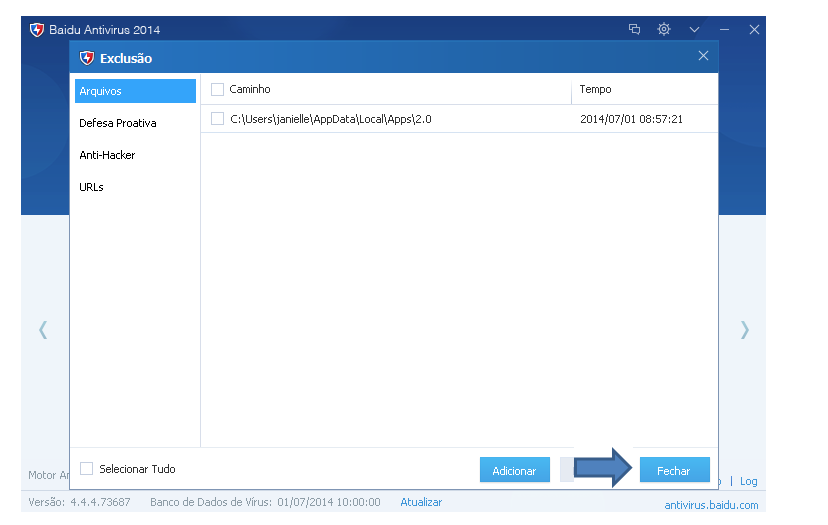Visit the antivirus.baidu.com link
Viewport: 828px width, 525px height.
(711, 505)
